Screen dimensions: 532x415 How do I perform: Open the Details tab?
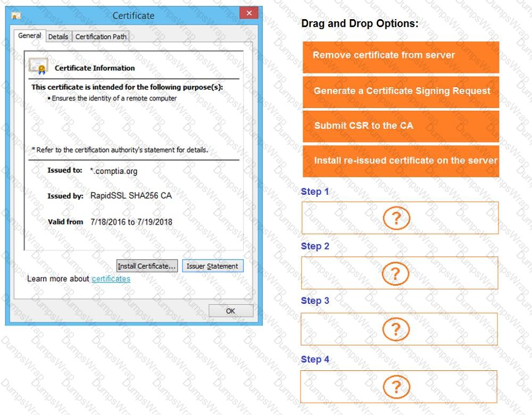pos(58,37)
